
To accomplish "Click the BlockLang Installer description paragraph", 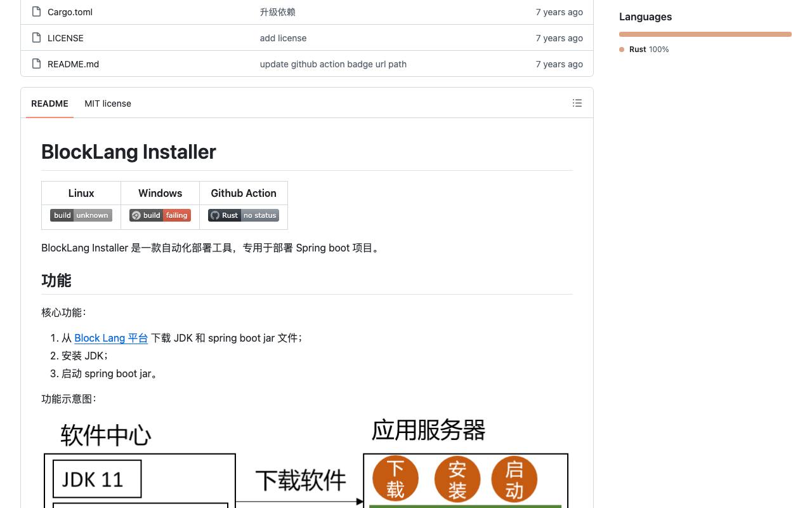I will 212,248.
